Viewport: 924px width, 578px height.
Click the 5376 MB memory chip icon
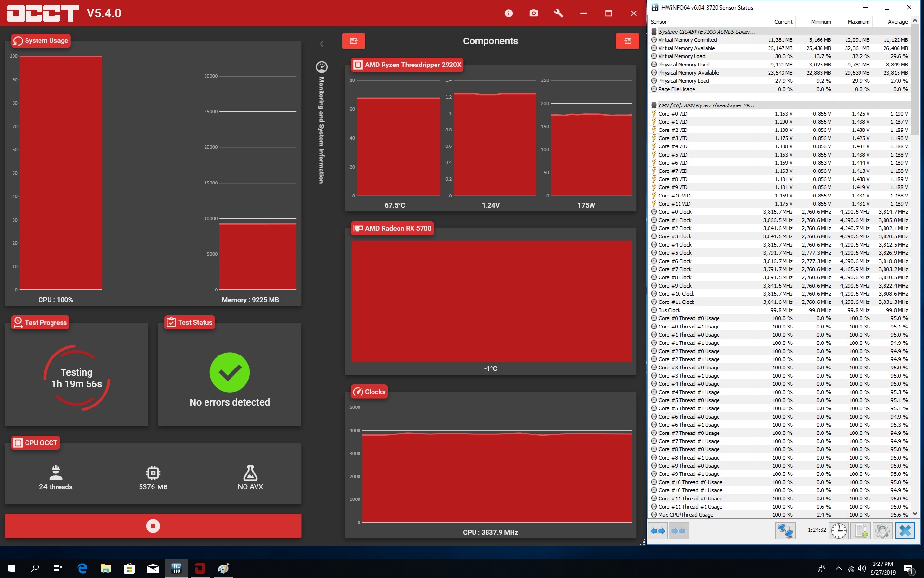(x=153, y=473)
